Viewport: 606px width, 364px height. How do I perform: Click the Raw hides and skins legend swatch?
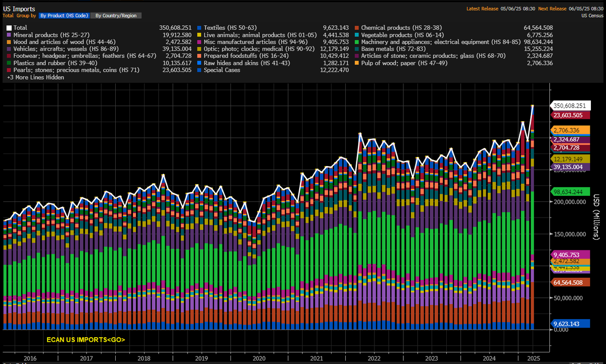[x=200, y=63]
